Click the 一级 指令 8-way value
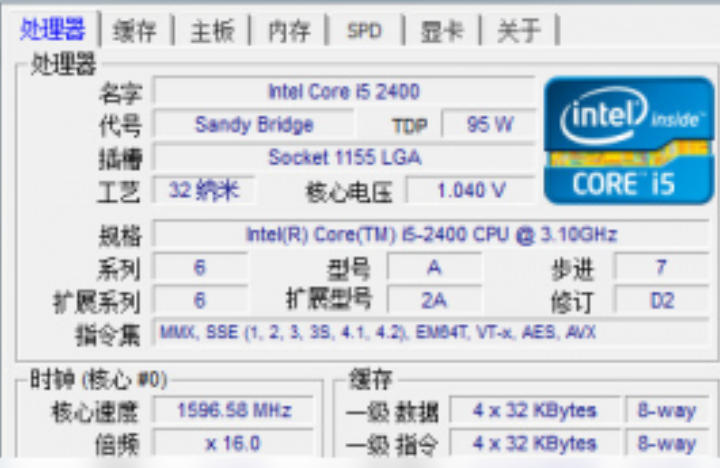 click(x=667, y=444)
